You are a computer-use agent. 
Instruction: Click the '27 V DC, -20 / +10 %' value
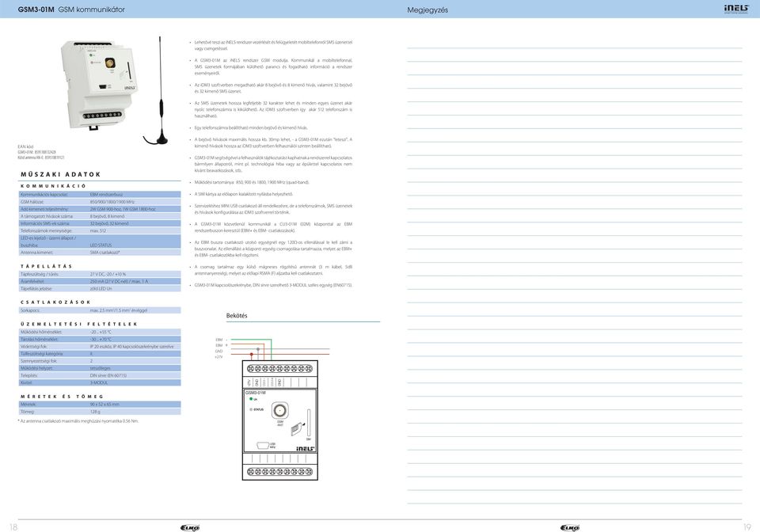[108, 274]
